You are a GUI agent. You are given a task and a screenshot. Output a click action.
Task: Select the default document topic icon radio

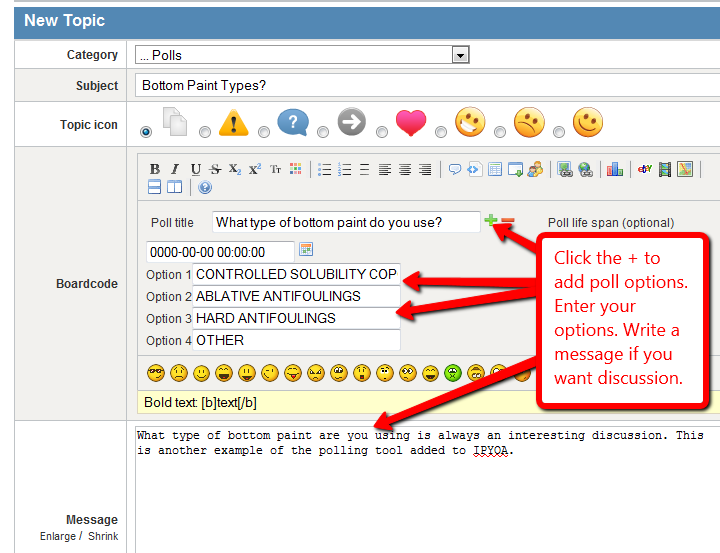(x=148, y=131)
